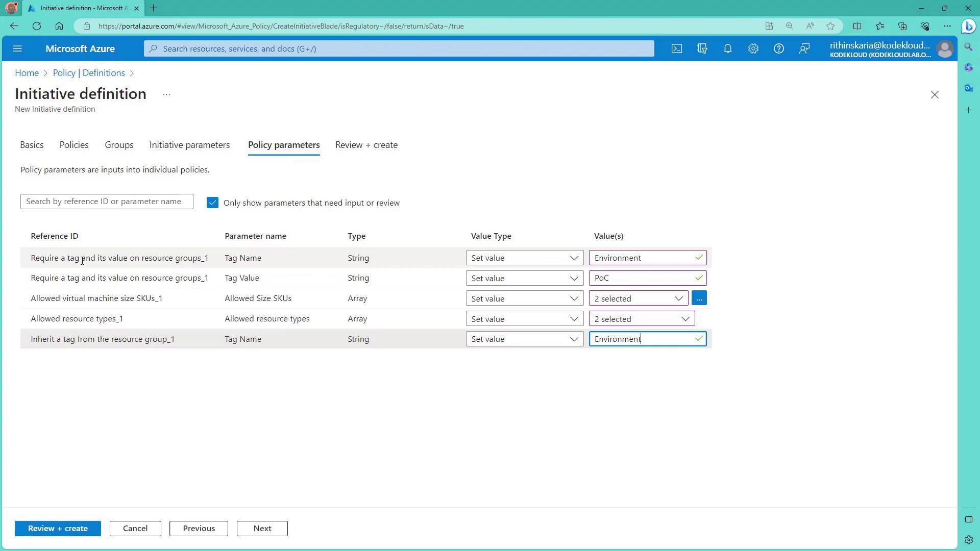The height and width of the screenshot is (551, 980).
Task: Expand Value Type dropdown for Inherit a tag row
Action: (x=524, y=339)
